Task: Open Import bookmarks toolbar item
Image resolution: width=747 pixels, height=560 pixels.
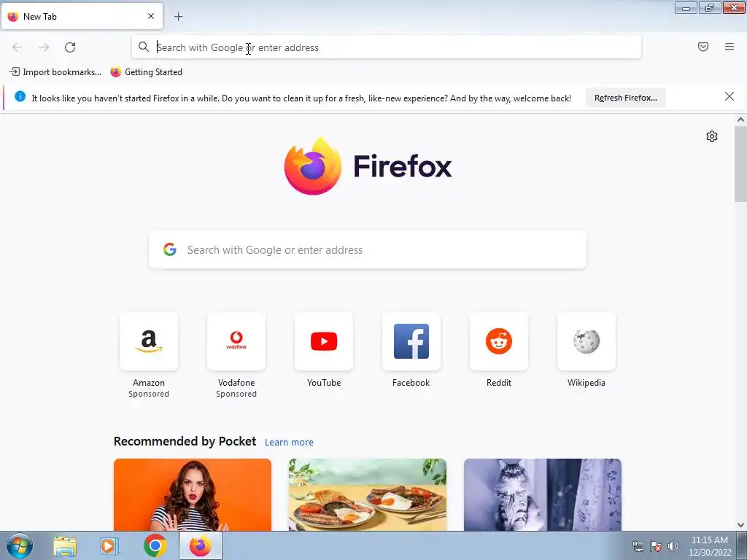Action: (55, 72)
